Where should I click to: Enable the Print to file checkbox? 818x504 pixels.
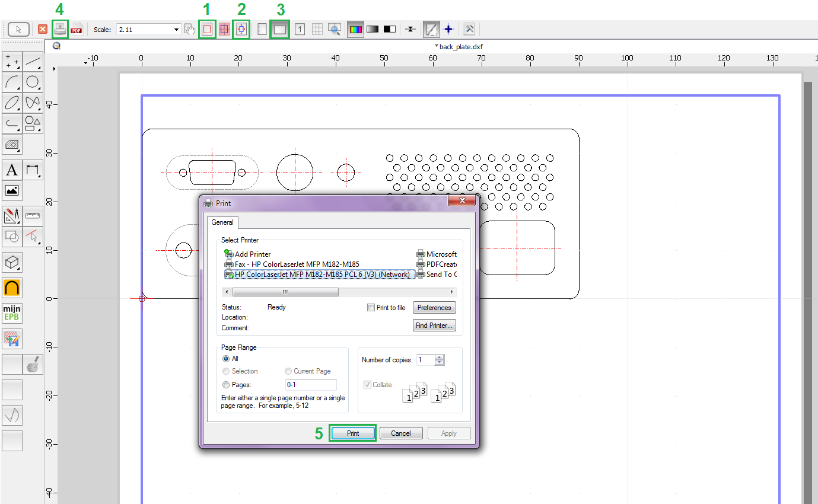371,308
